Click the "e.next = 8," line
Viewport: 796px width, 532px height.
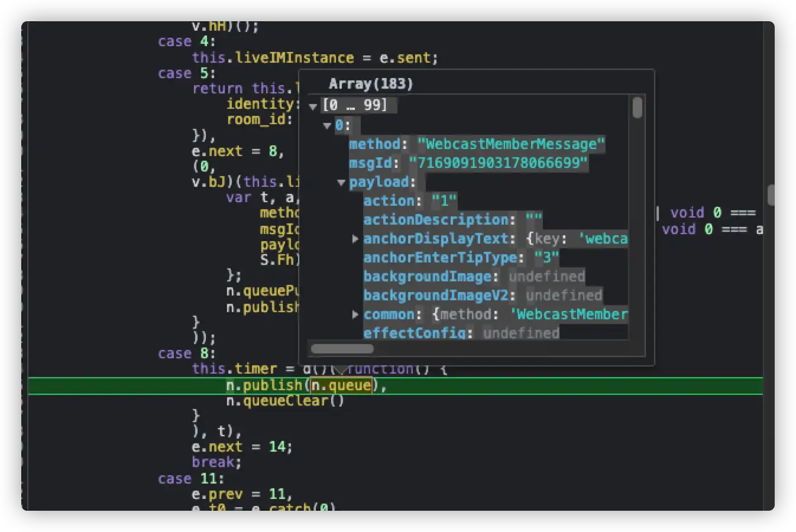pyautogui.click(x=238, y=151)
